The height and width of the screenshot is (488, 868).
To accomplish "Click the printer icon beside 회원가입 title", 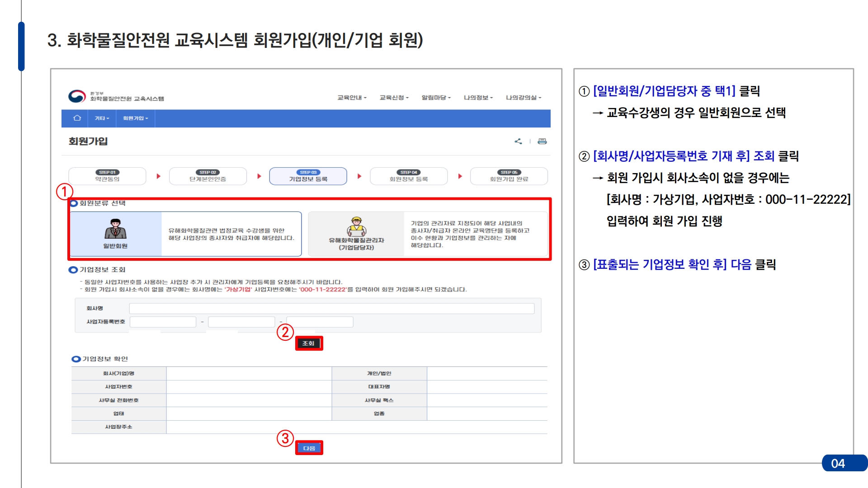I will coord(542,141).
